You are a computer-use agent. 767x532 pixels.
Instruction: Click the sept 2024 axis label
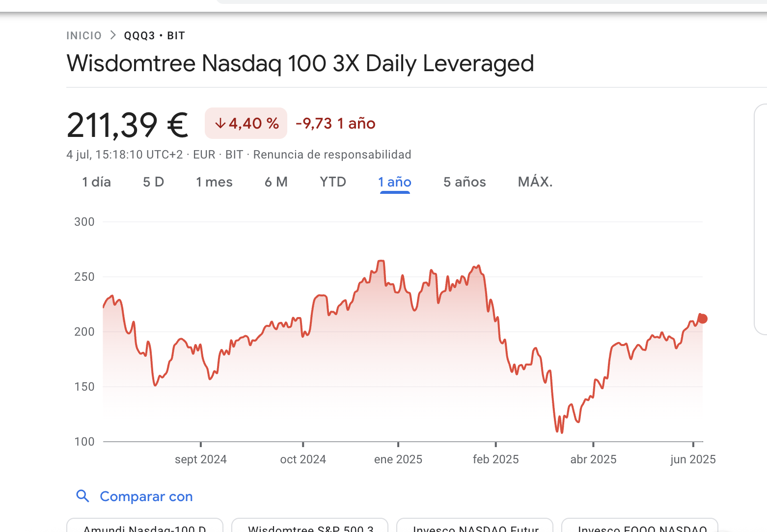coord(201,459)
